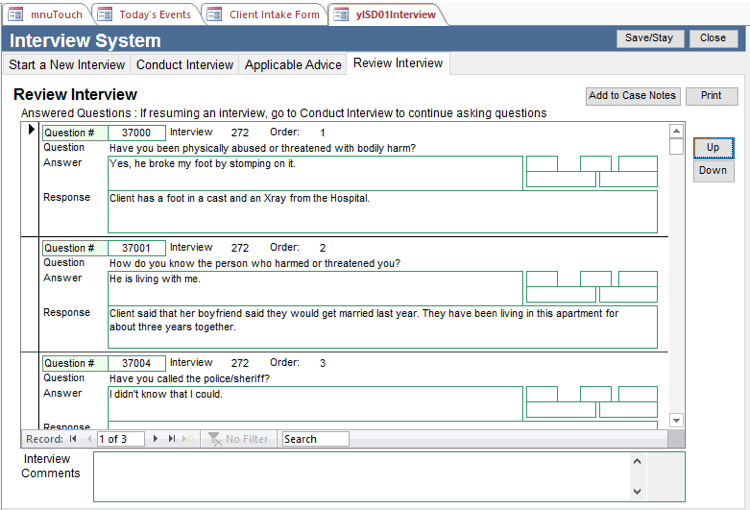Switch to the Conduct Interview tab
This screenshot has width=750, height=510.
pos(184,64)
